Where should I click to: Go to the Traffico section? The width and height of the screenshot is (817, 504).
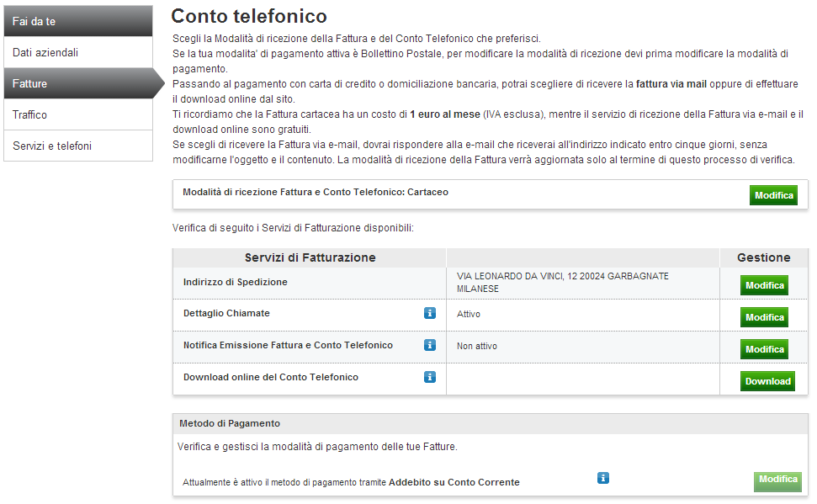point(78,114)
